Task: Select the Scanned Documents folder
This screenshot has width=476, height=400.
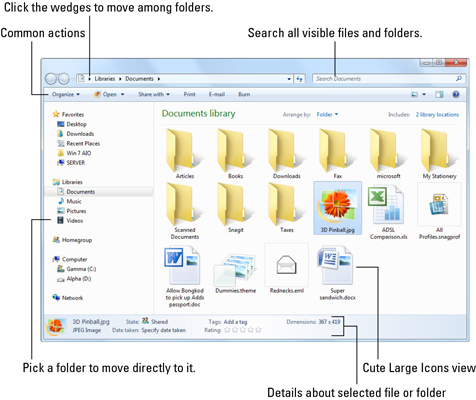Action: [185, 211]
